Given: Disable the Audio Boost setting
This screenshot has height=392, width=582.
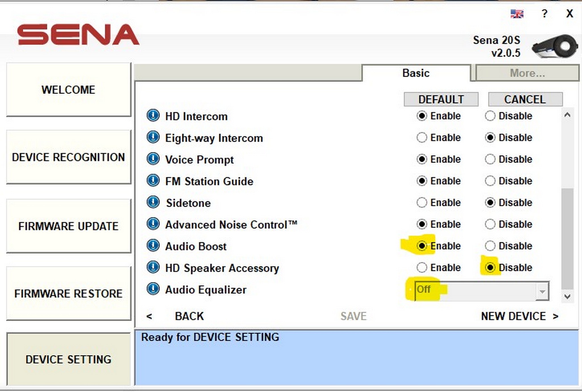Looking at the screenshot, I should (490, 246).
